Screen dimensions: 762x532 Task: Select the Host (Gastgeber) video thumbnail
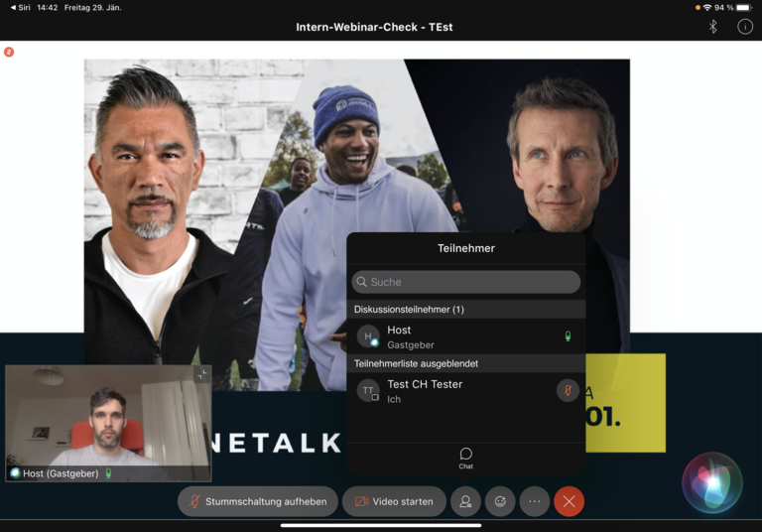coord(108,423)
